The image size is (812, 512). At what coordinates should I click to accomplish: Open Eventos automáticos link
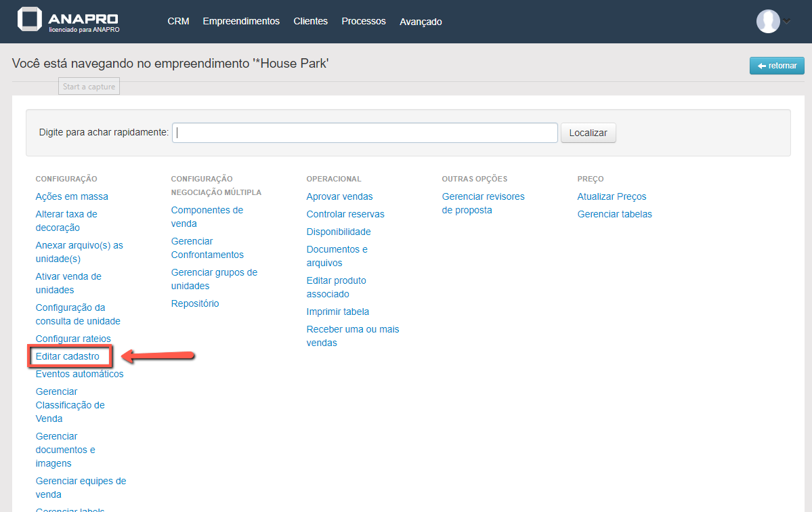pyautogui.click(x=79, y=374)
